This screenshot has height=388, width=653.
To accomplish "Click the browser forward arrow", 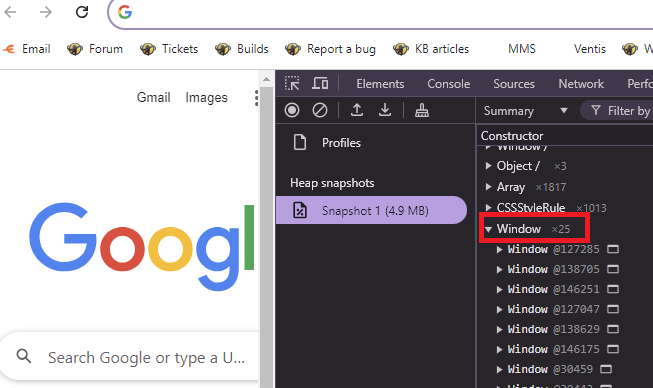I will (46, 12).
